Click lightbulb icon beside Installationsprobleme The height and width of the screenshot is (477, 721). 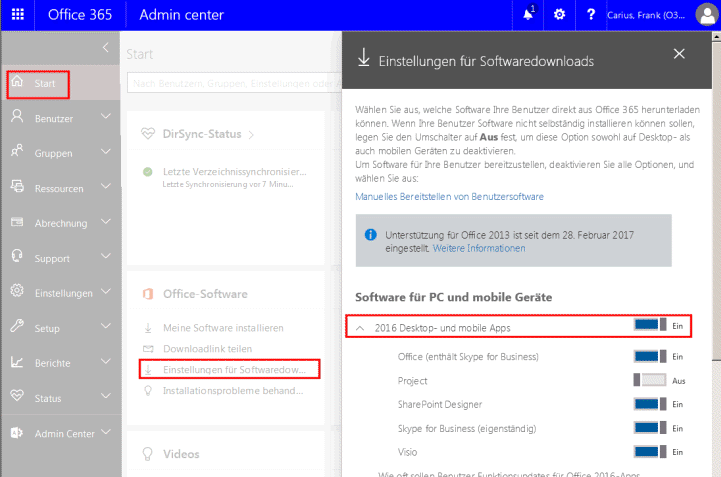coord(148,391)
